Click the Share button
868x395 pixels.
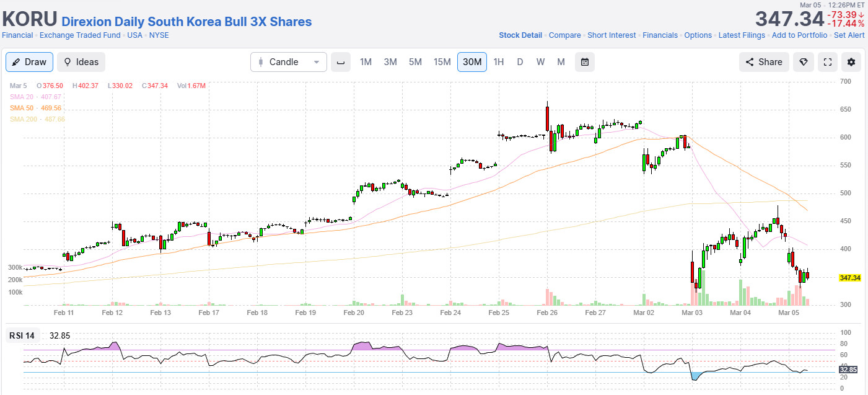click(x=763, y=62)
